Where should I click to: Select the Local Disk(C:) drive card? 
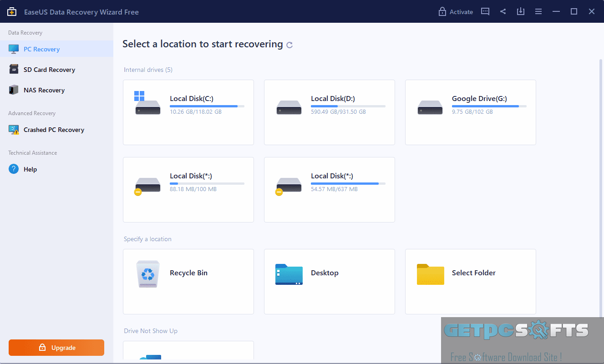point(188,112)
